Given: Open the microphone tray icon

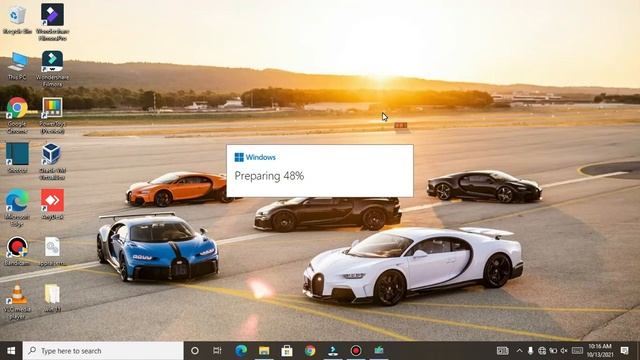Looking at the screenshot, I should click(530, 351).
